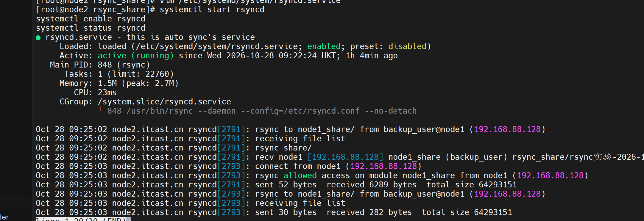
Task: Select the "systemctl enable rsyncd" line
Action: (91, 19)
